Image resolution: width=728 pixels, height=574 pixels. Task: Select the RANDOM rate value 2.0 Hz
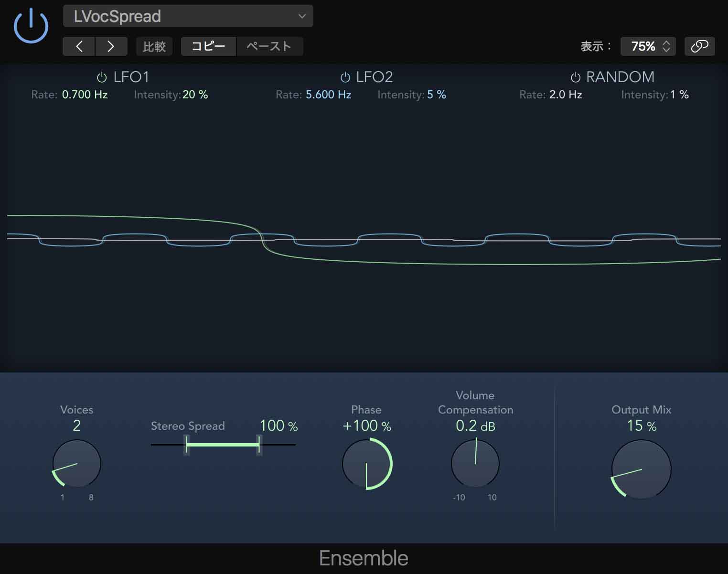coord(566,95)
